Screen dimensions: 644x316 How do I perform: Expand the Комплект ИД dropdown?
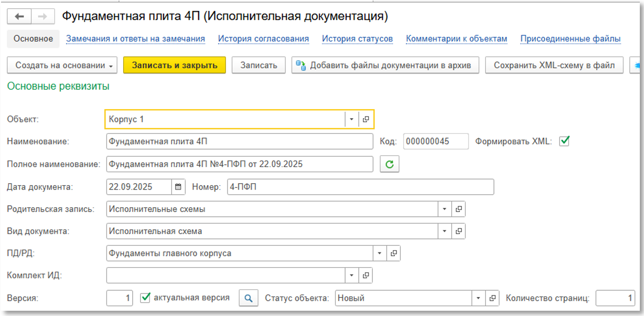click(x=351, y=275)
